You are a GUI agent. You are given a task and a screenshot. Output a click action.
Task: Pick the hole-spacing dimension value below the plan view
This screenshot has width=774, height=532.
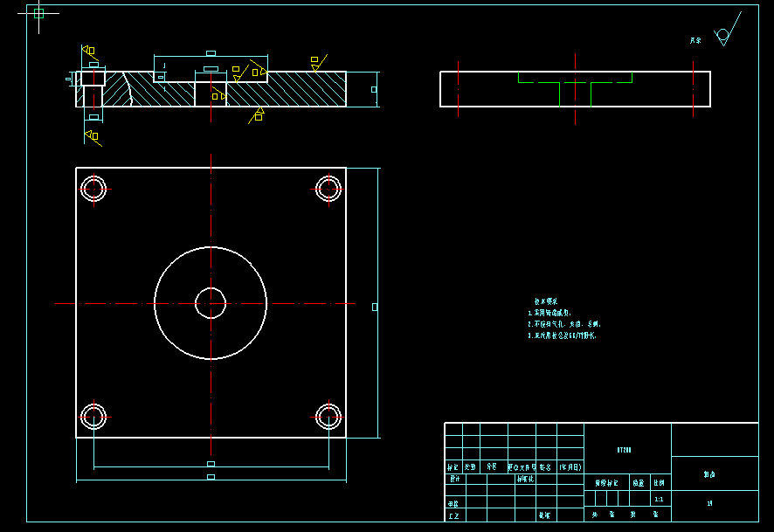point(211,464)
